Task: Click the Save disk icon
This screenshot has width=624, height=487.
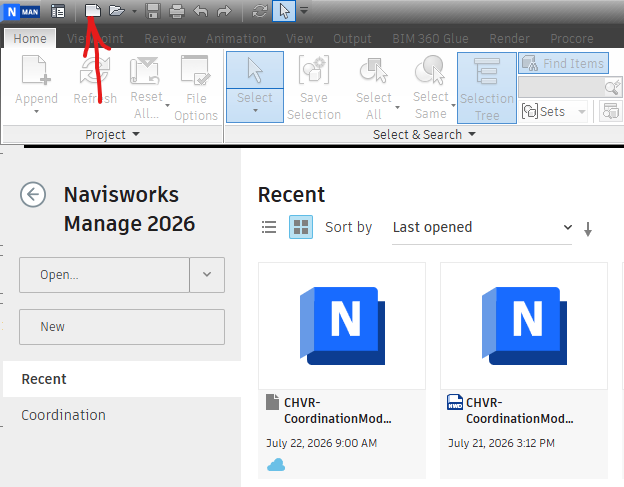Action: tap(153, 11)
